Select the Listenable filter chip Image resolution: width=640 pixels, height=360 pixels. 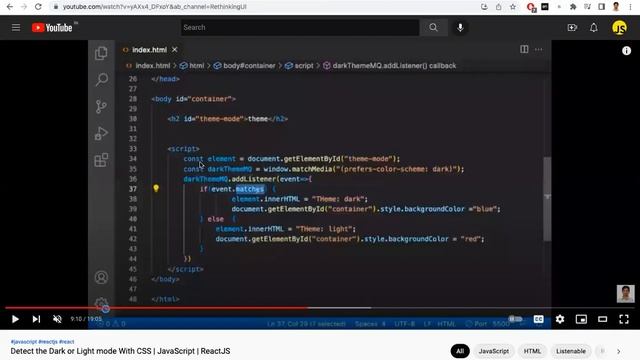point(571,351)
